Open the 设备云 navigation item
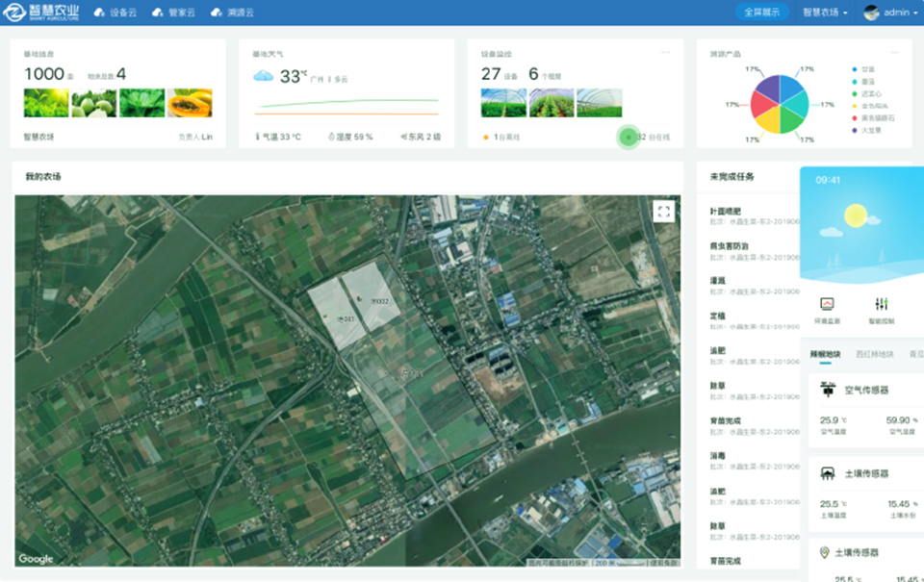 tap(116, 13)
